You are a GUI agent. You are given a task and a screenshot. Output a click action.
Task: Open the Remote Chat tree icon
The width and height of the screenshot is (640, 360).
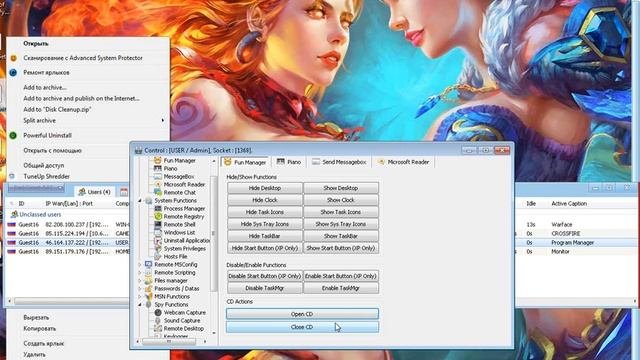158,192
